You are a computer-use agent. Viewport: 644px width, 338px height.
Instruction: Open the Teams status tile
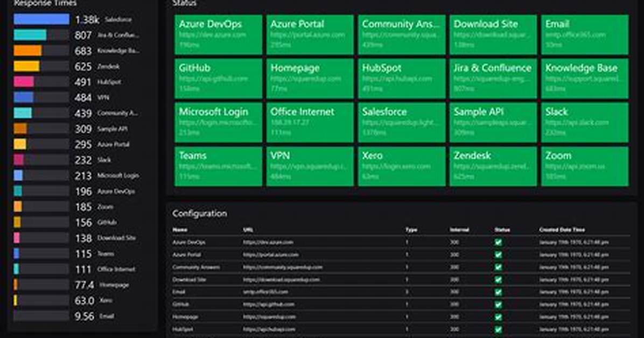tap(218, 167)
